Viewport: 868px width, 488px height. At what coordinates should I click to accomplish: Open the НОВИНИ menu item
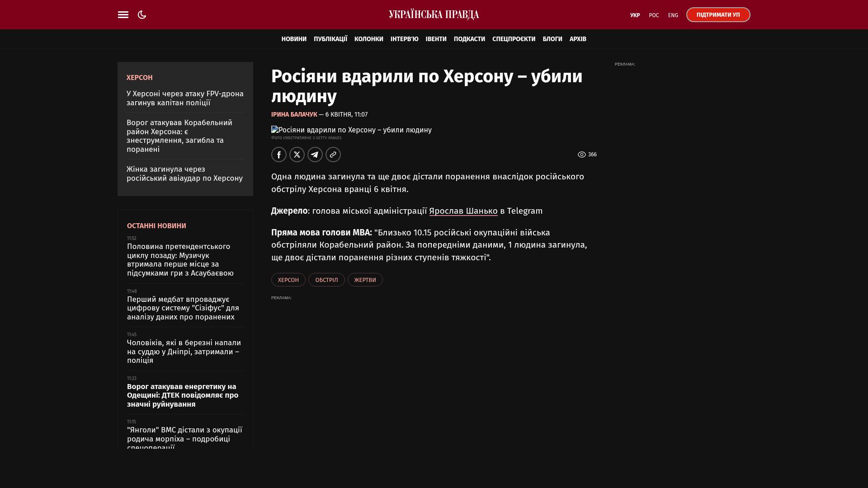(x=294, y=39)
